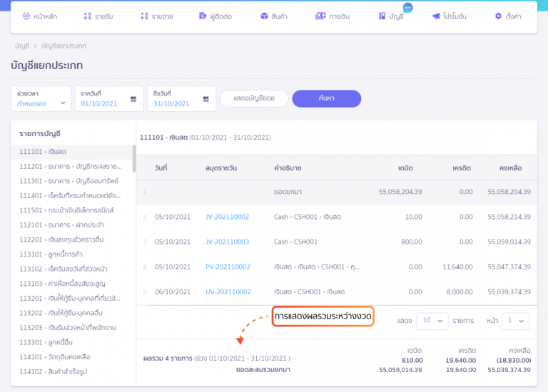
Task: Open journal link JV-202110002
Action: [227, 216]
